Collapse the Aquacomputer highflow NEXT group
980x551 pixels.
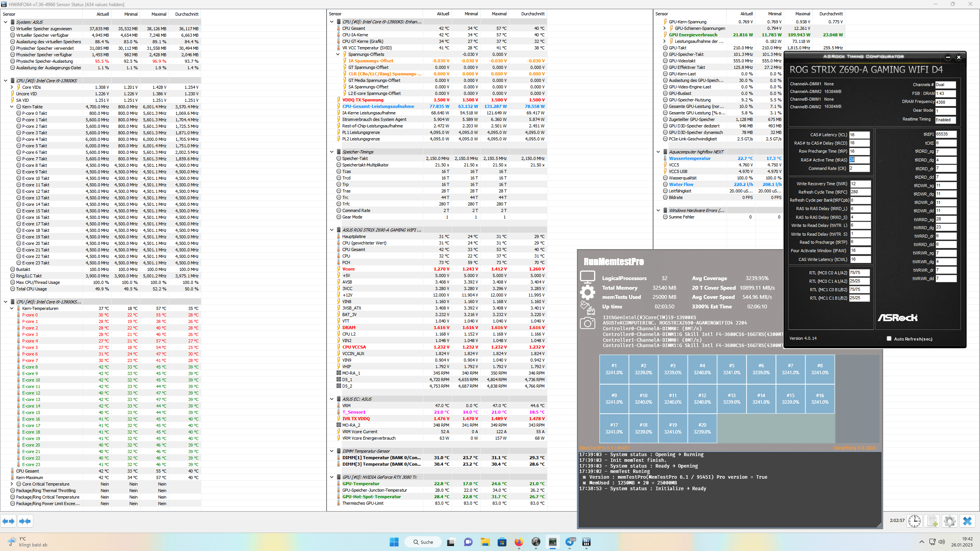(x=658, y=152)
